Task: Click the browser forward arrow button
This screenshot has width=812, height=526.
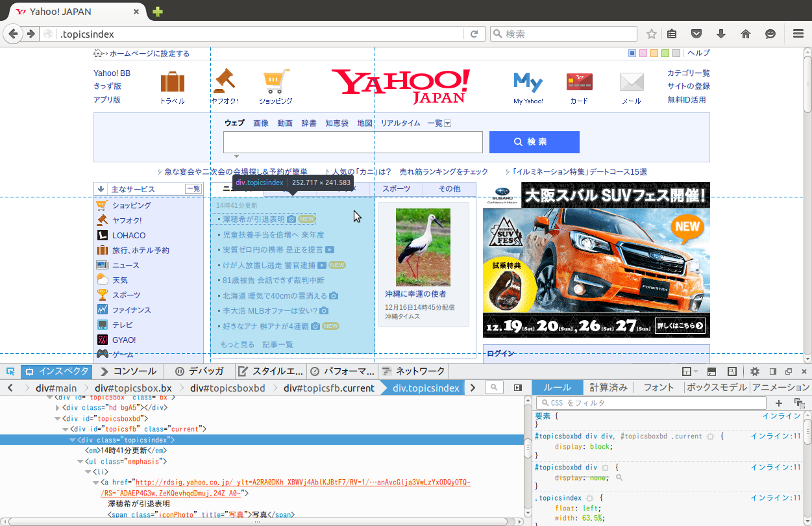Action: point(30,34)
